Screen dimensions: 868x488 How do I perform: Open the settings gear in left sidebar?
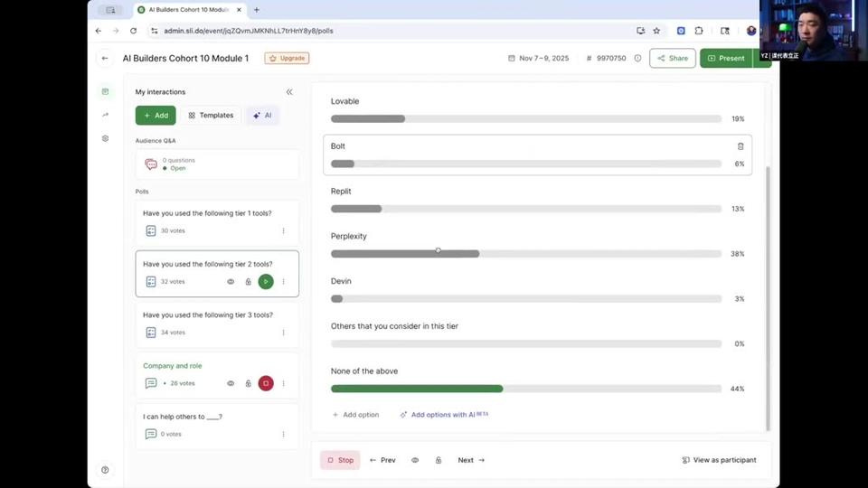click(x=105, y=138)
